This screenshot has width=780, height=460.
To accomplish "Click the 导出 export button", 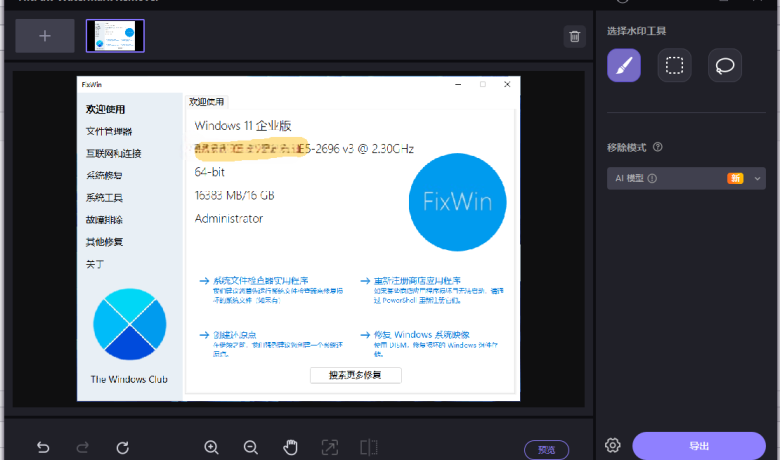I will [699, 446].
